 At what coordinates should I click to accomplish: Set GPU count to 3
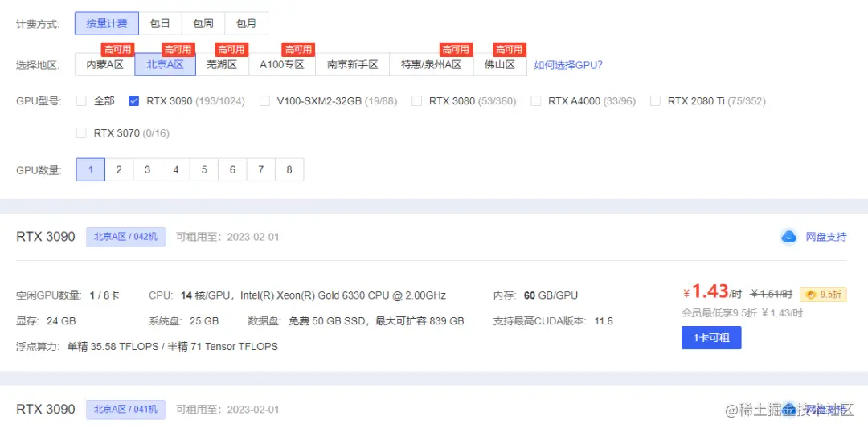pyautogui.click(x=147, y=169)
